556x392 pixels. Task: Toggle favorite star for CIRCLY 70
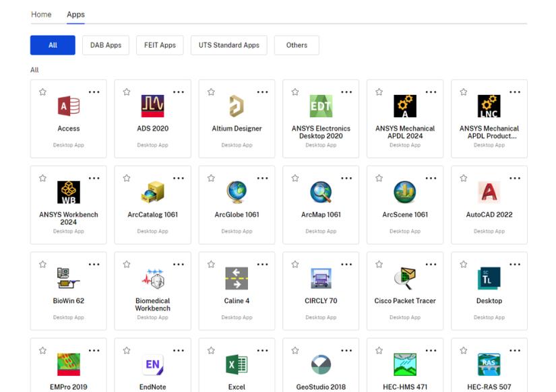coord(295,264)
